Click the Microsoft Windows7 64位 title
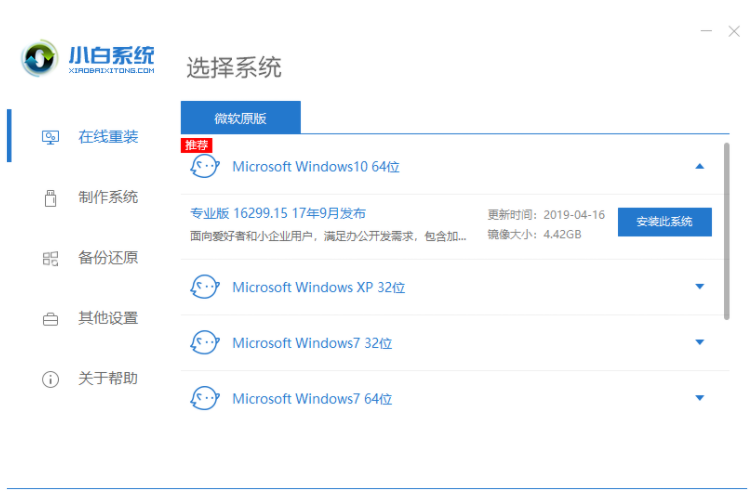The width and height of the screenshot is (751, 491). [x=312, y=399]
